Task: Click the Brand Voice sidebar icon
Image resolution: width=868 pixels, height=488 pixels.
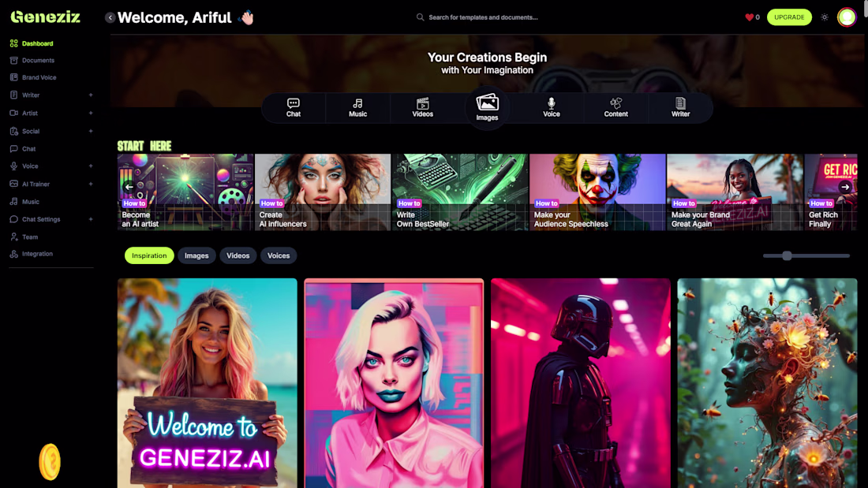Action: click(14, 77)
